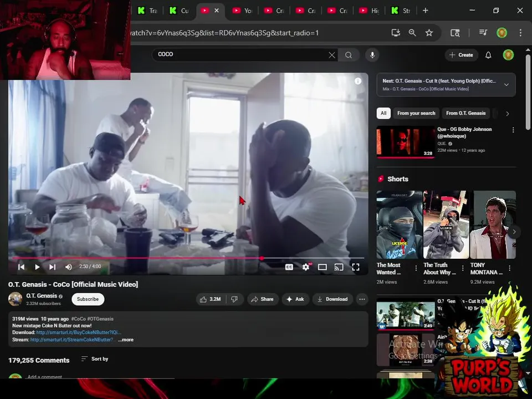Switch to theater mode view

[x=323, y=267]
